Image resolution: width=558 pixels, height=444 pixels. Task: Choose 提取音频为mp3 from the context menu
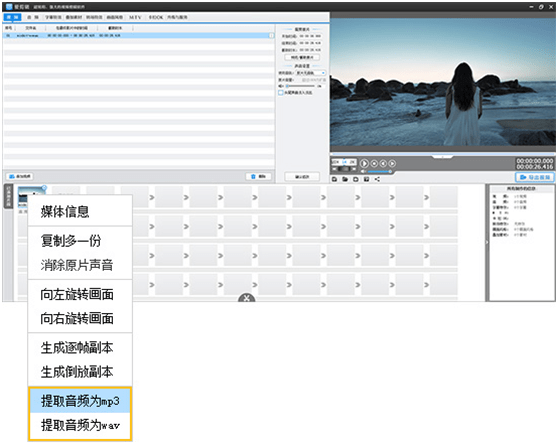coord(80,401)
